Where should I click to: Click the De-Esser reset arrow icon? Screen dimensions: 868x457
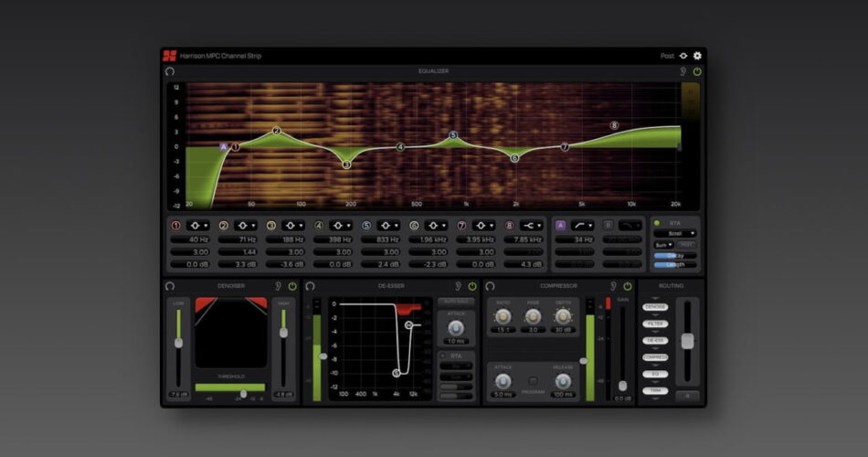(x=311, y=286)
